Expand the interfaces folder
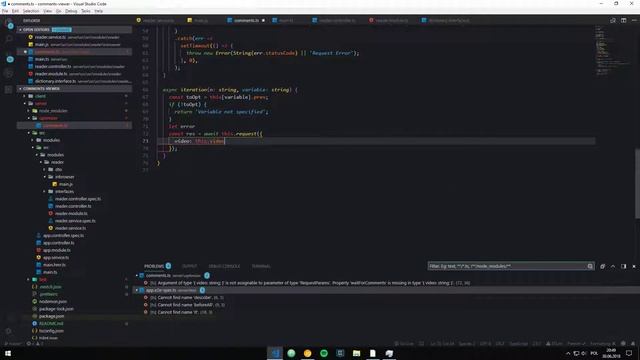640x360 pixels. (x=64, y=191)
